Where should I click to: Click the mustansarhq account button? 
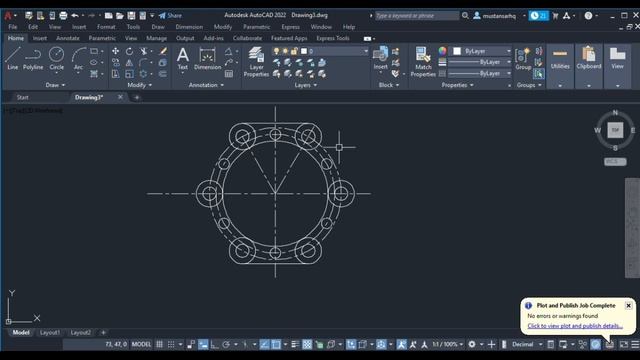(x=495, y=16)
